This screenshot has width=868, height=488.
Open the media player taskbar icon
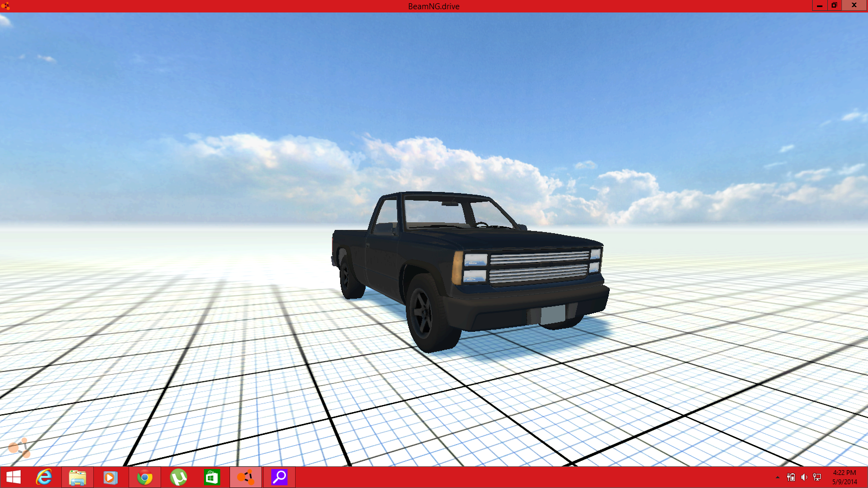[111, 477]
